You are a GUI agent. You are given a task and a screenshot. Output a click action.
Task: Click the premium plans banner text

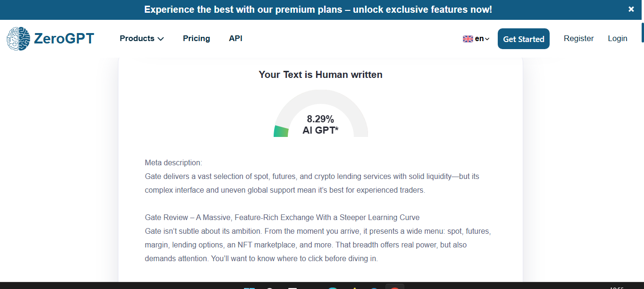(x=318, y=9)
